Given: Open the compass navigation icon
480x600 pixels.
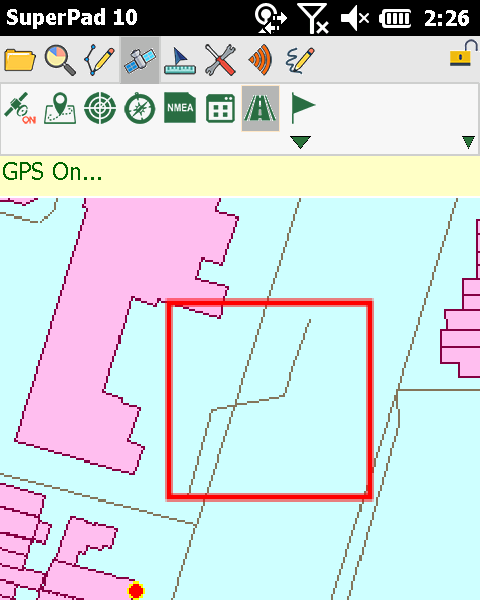Looking at the screenshot, I should coord(140,108).
